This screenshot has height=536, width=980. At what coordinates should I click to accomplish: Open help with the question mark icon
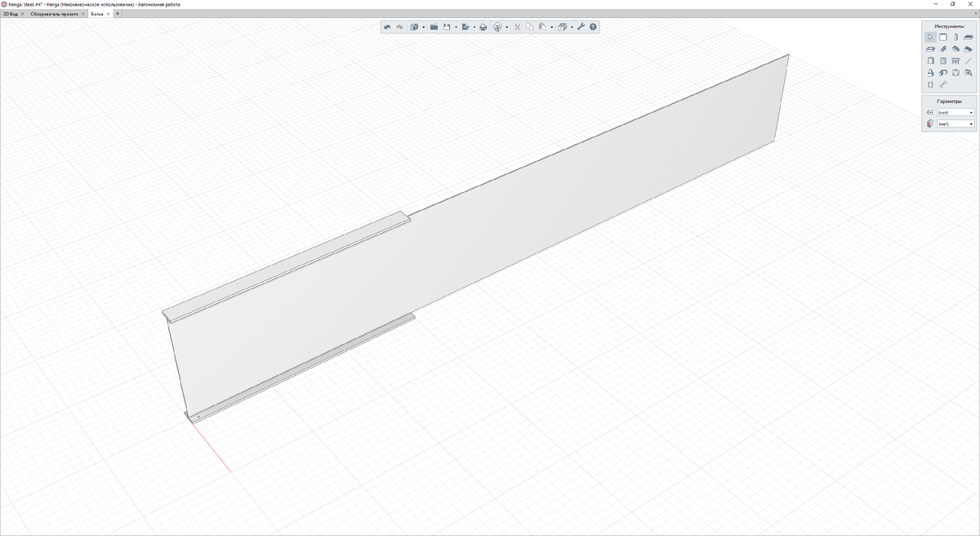tap(593, 27)
